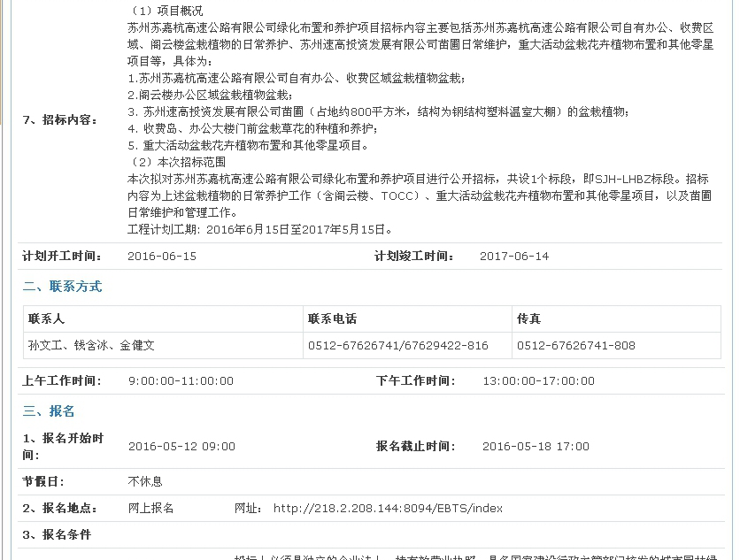Click the "计划开工时间:" label
This screenshot has height=560, width=740.
tap(62, 257)
